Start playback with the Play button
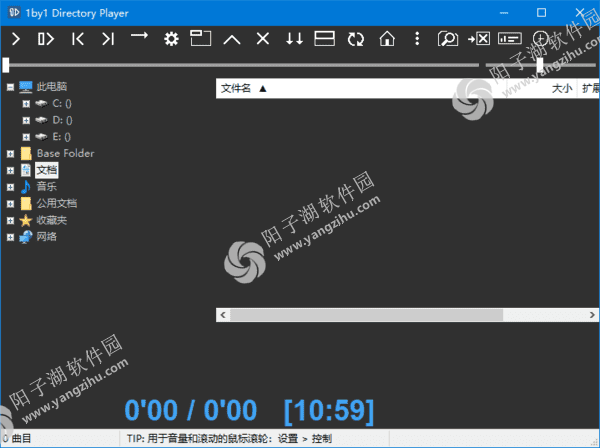Screen dimensions: 600x448 click(x=16, y=39)
